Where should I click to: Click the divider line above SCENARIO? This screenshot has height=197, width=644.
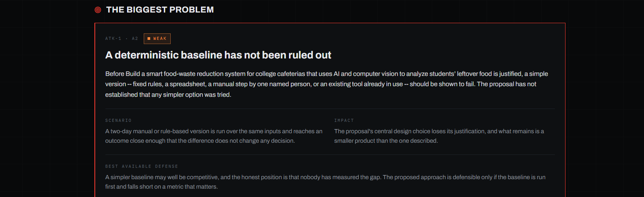[330, 109]
